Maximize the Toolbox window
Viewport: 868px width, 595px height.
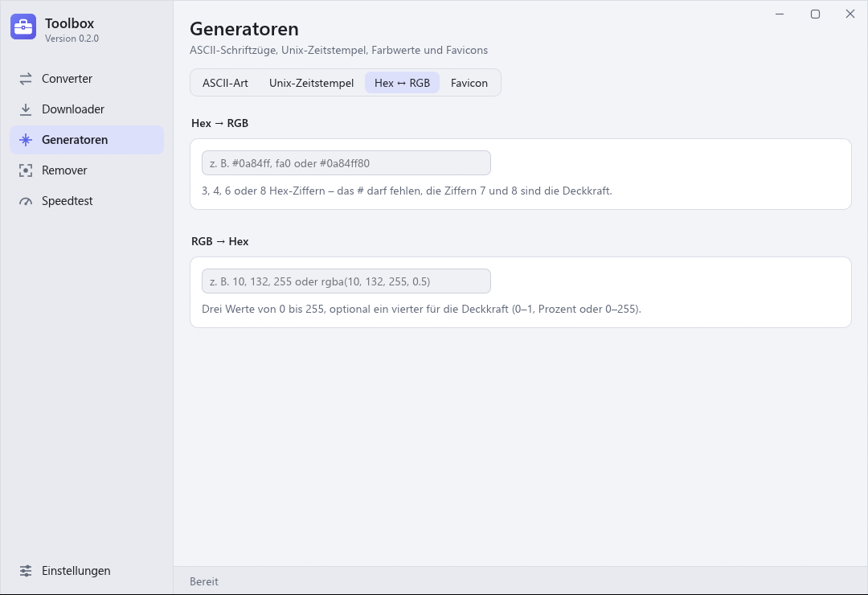[815, 14]
